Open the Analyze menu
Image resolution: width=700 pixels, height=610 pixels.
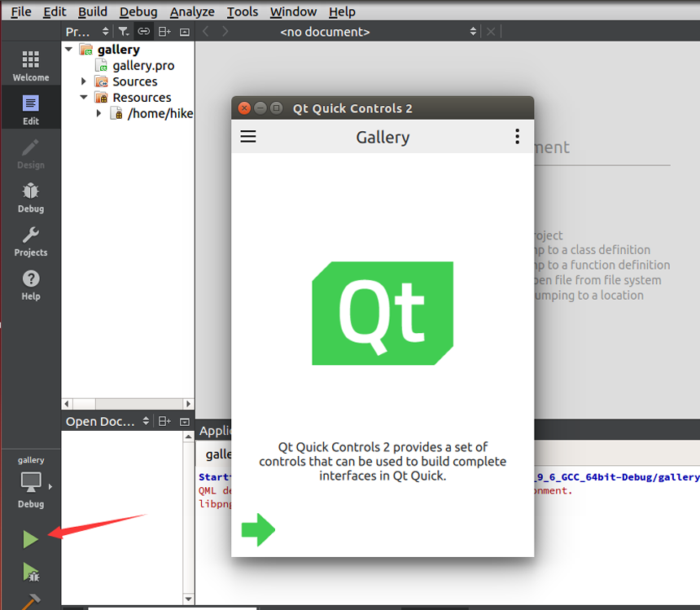(x=192, y=11)
